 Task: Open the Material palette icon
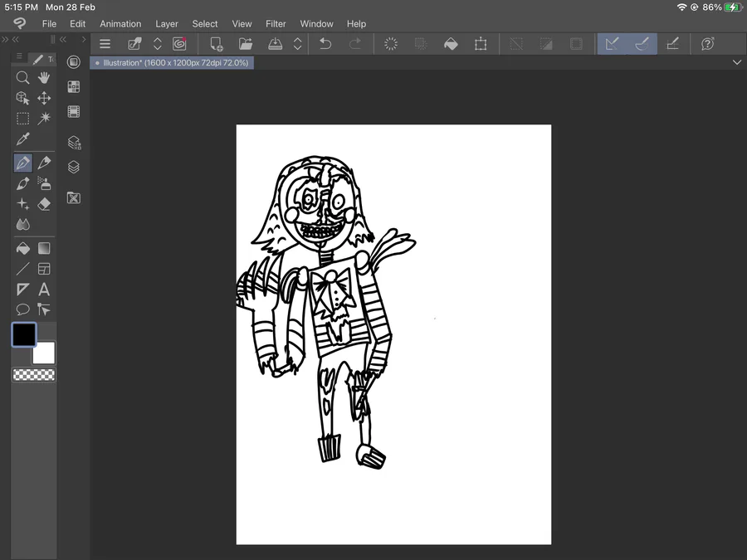click(x=73, y=197)
